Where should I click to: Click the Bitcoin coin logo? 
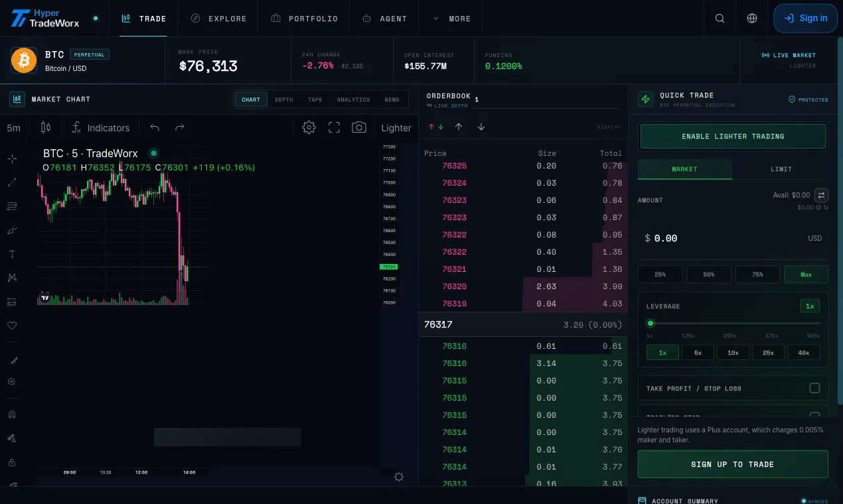24,60
